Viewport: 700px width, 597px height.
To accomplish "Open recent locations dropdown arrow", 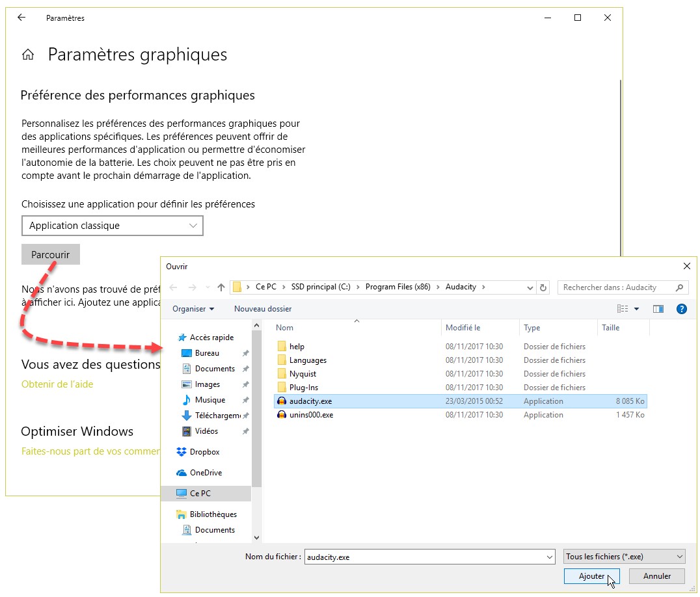I will [x=207, y=287].
